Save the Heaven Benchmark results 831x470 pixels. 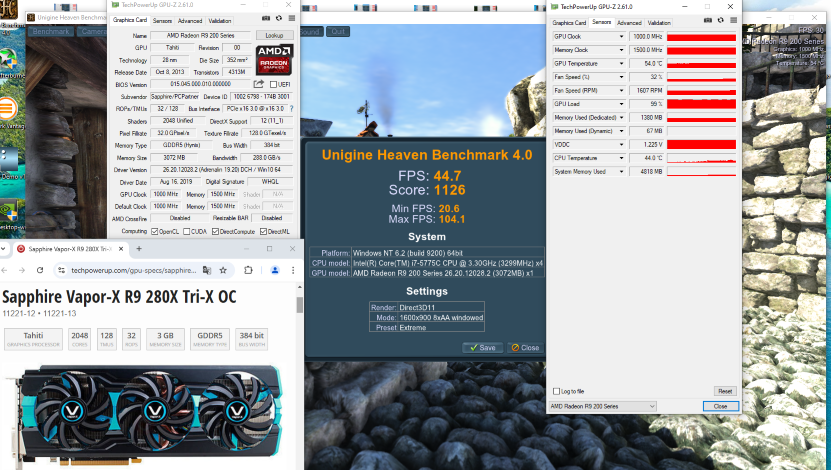tap(482, 348)
